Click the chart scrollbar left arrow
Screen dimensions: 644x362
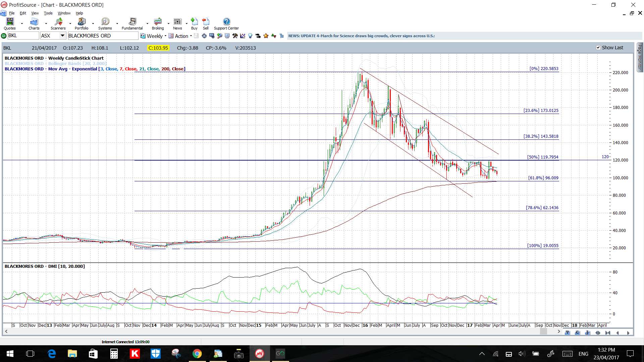[x=6, y=331]
